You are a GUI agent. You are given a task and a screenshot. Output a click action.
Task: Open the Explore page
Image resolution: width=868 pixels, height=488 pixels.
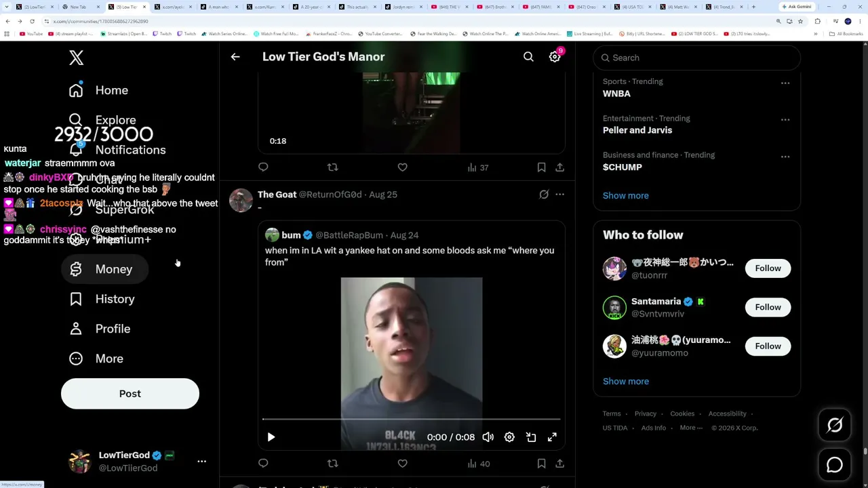tap(102, 120)
